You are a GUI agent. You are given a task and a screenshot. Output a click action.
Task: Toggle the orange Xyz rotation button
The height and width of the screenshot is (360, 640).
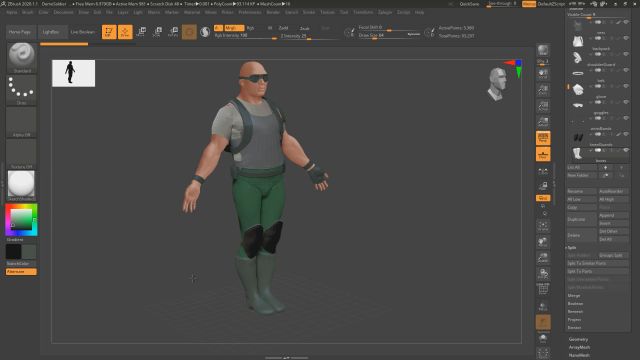pyautogui.click(x=543, y=198)
